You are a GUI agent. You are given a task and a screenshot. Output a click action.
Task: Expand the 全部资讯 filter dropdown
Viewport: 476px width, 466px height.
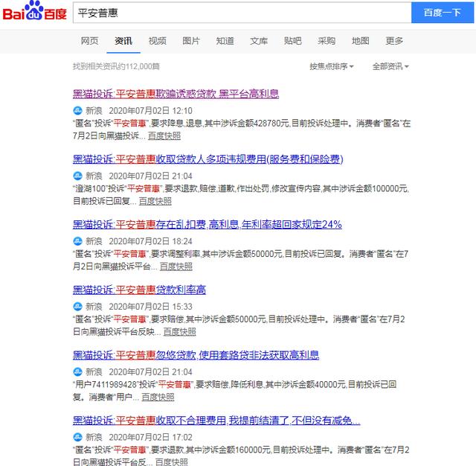(390, 66)
